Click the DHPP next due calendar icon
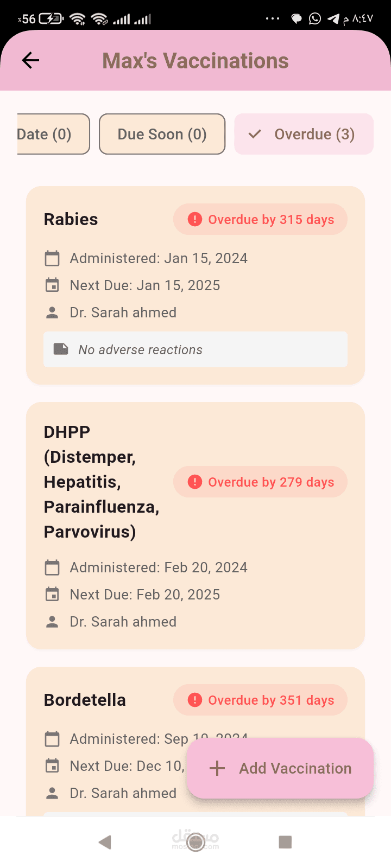 pyautogui.click(x=52, y=595)
